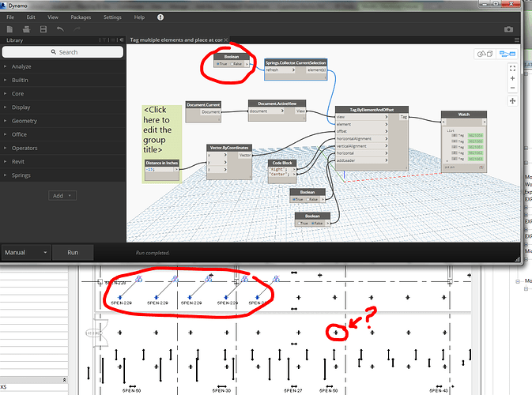Click the SPEN-43 tag in Revit view
The height and width of the screenshot is (395, 532).
click(x=439, y=390)
